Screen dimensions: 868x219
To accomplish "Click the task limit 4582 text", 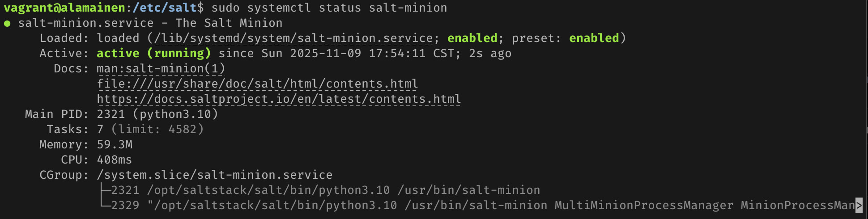I will coord(157,130).
